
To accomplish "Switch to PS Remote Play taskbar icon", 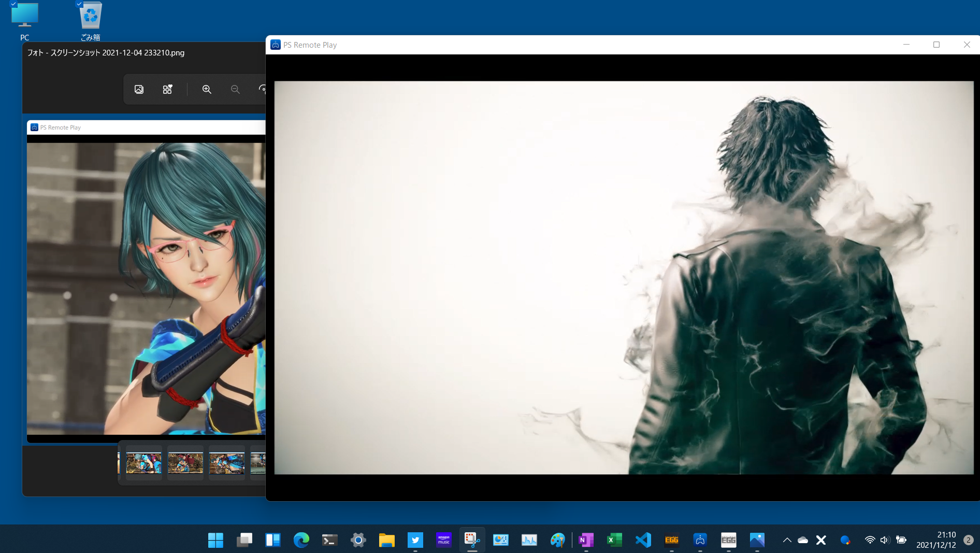I will [x=700, y=540].
